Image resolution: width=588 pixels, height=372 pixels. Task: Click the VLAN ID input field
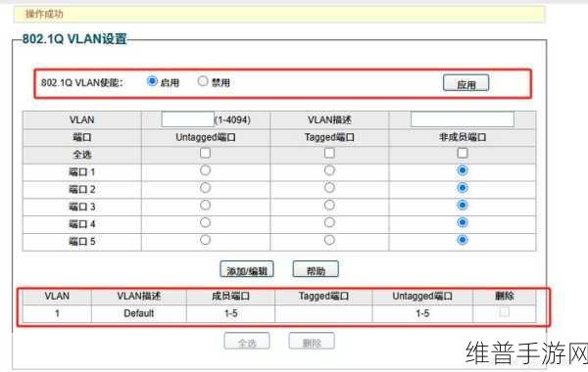187,119
